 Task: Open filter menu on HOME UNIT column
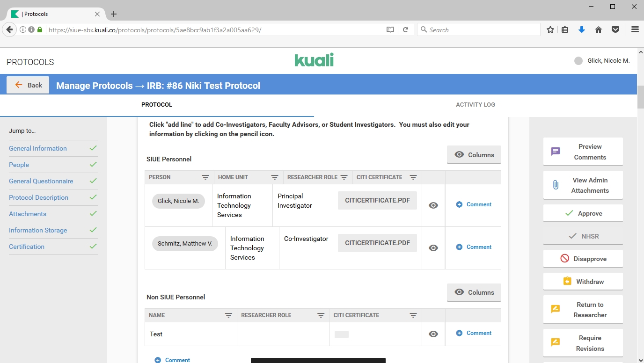point(275,177)
